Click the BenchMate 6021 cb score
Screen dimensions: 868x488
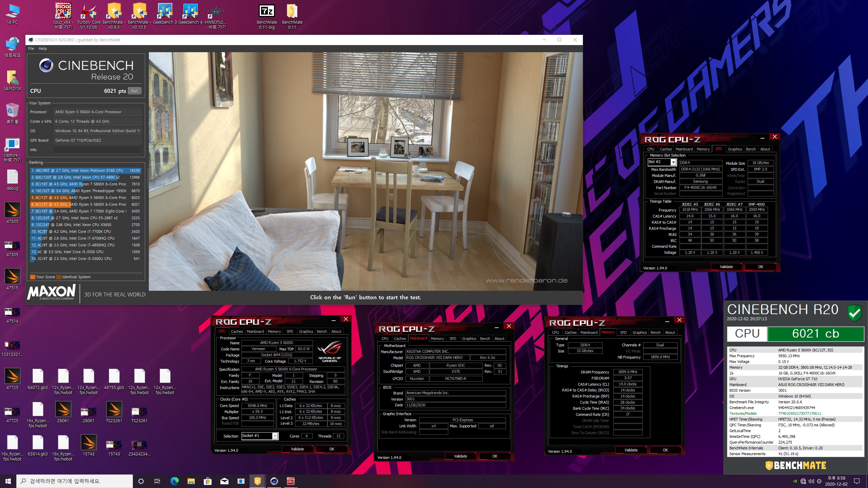pos(815,334)
